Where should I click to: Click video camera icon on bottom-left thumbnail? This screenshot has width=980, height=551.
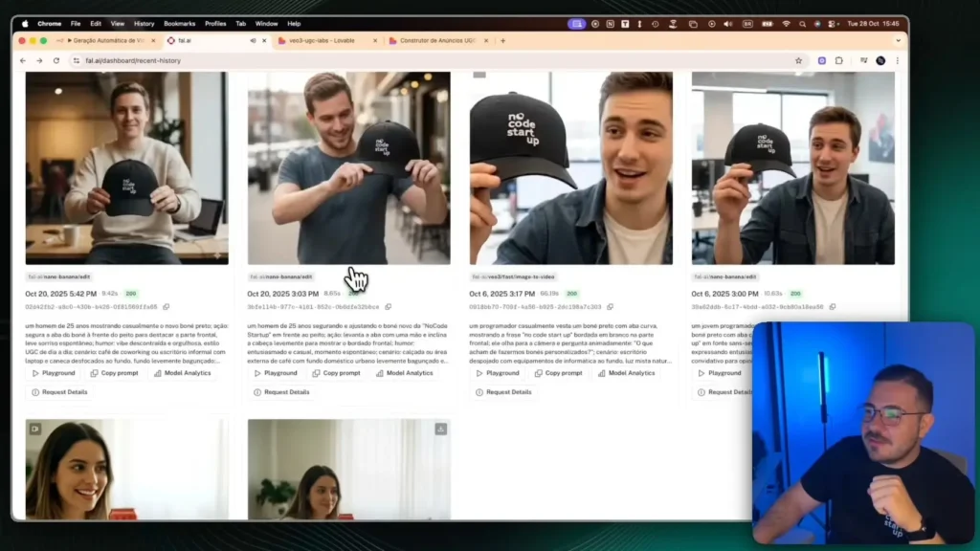pyautogui.click(x=35, y=429)
